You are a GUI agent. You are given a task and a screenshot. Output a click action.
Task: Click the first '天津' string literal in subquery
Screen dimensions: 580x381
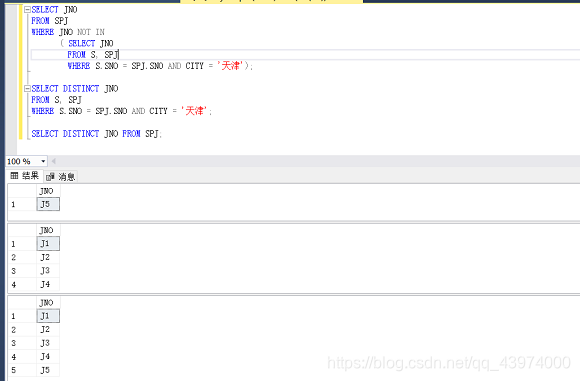click(x=230, y=66)
